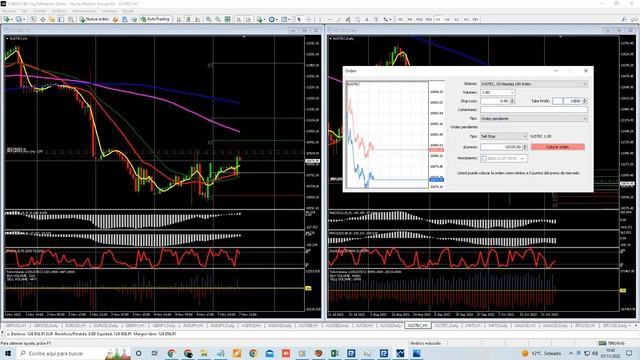Select the standard cursor tool

(299, 19)
